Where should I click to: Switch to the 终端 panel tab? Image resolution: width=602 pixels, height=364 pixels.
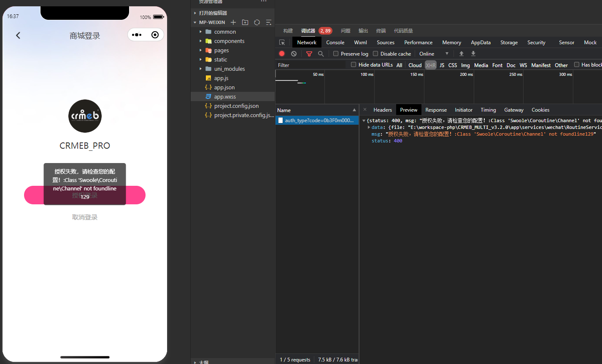pos(381,31)
